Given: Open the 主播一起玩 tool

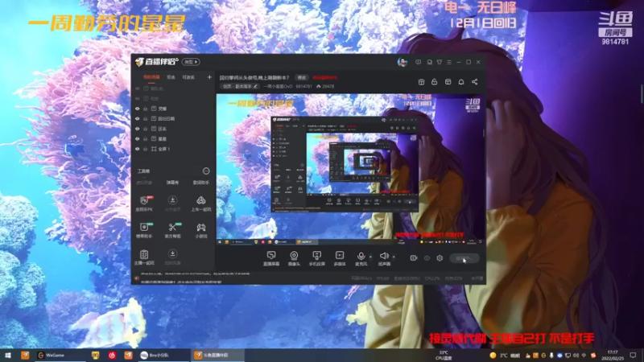Looking at the screenshot, I should (144, 257).
